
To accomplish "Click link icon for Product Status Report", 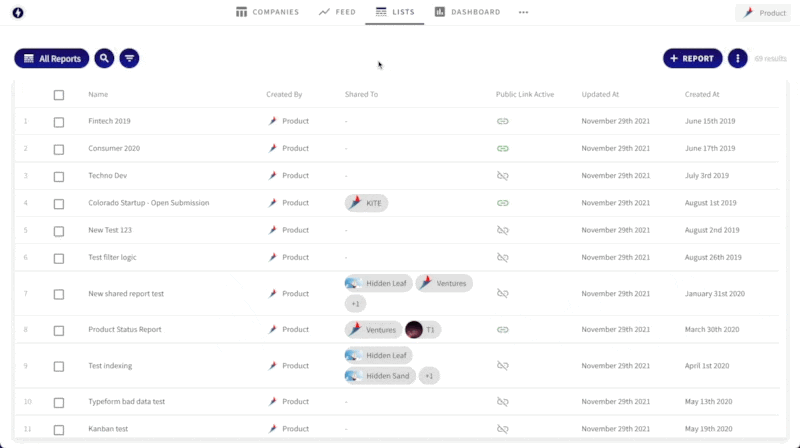I will point(503,329).
